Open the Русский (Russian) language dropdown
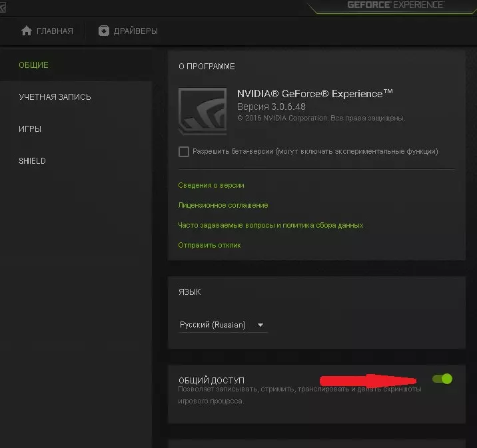The width and height of the screenshot is (477, 448). tap(223, 325)
